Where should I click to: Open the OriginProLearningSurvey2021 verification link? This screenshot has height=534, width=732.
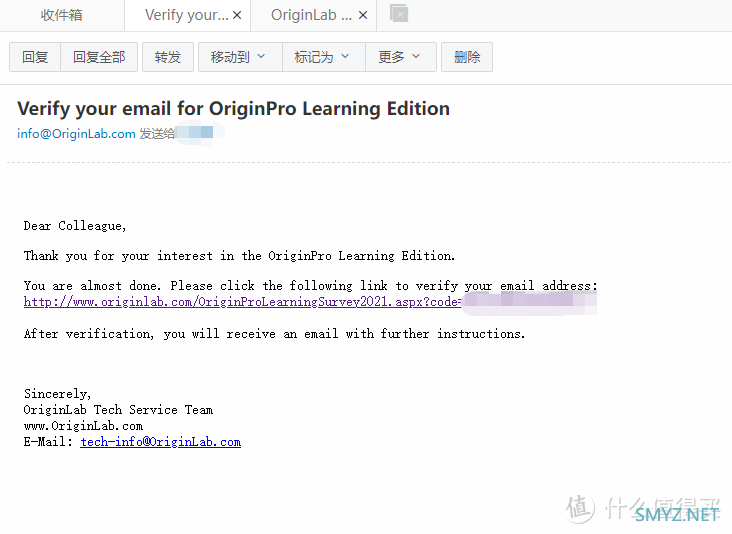[243, 302]
